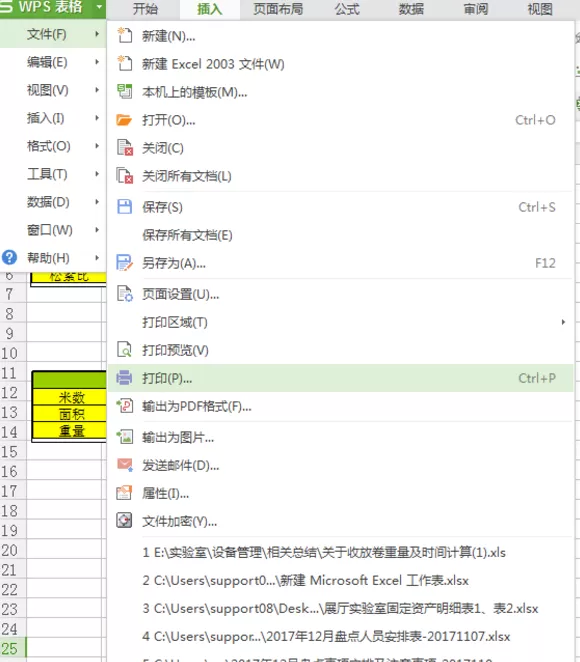Click the close all documents icon

pos(125,176)
